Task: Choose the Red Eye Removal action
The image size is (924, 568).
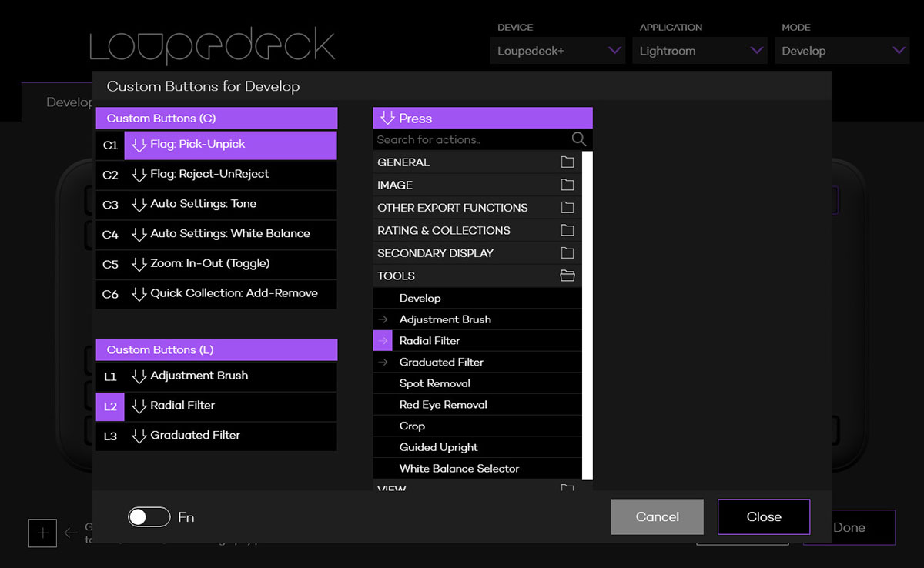Action: click(477, 405)
